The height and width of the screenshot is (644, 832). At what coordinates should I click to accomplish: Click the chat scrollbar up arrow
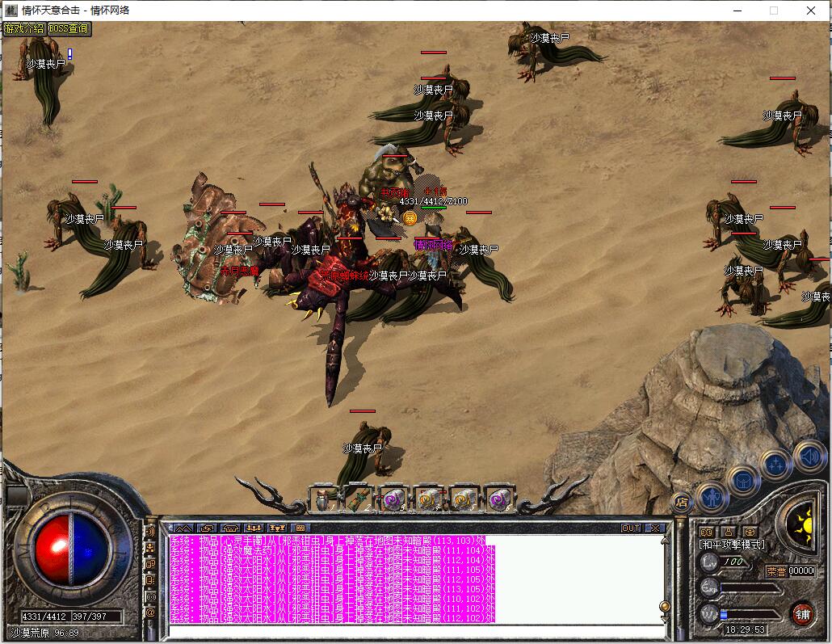pyautogui.click(x=664, y=541)
